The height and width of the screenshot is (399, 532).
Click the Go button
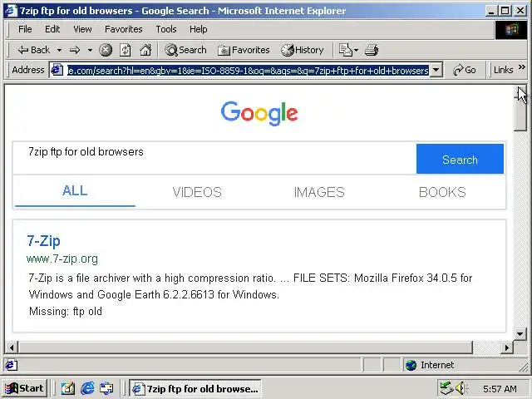coord(465,70)
